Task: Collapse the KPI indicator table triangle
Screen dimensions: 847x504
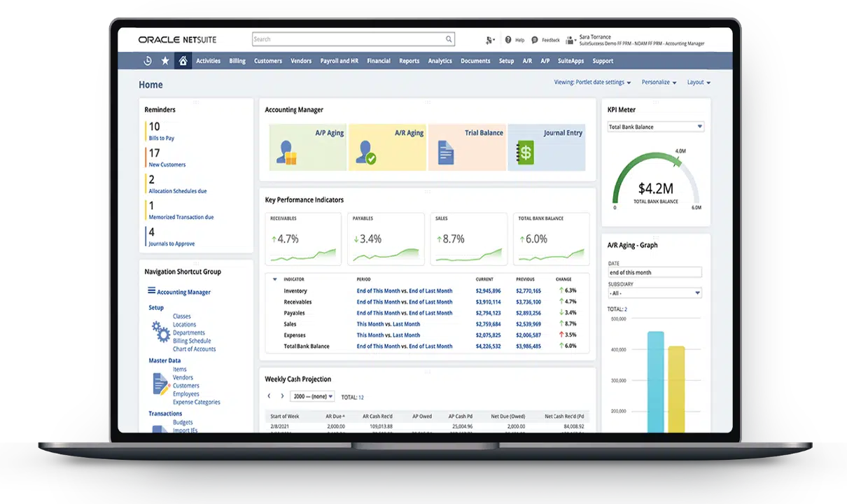Action: 274,279
